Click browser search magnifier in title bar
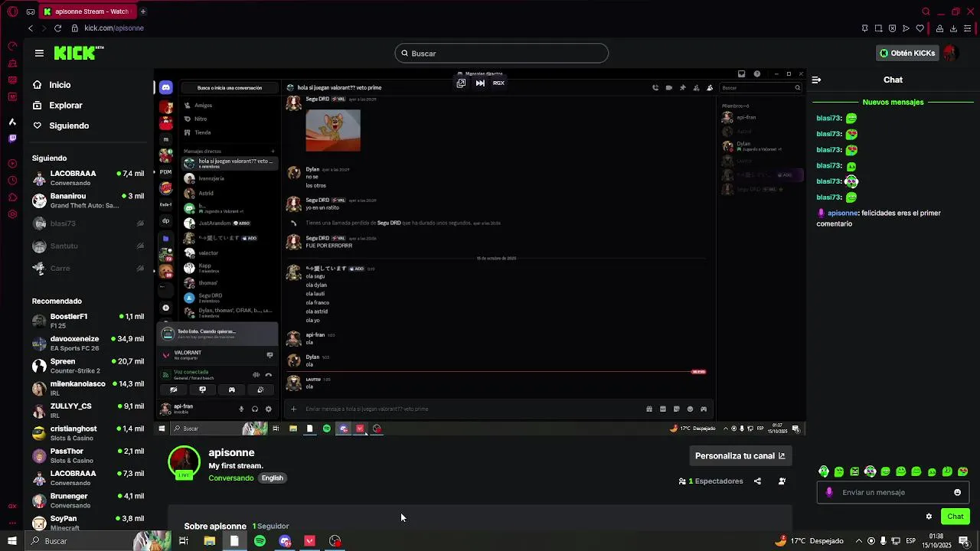The width and height of the screenshot is (980, 551). click(x=926, y=11)
